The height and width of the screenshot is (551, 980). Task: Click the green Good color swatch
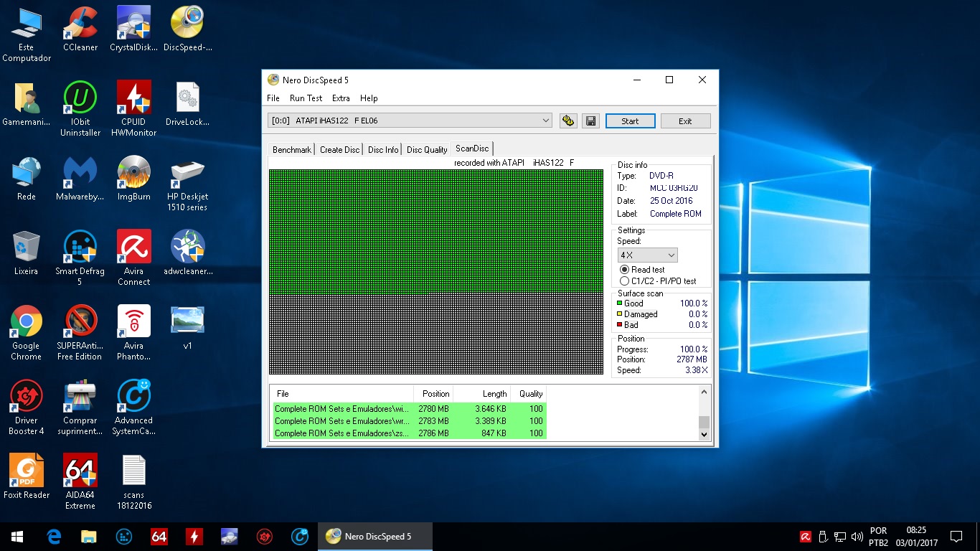point(620,303)
